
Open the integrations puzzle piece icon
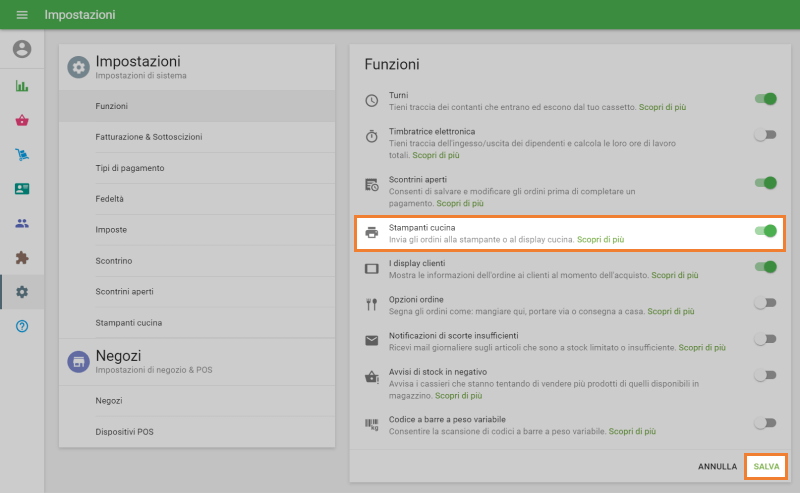(22, 257)
